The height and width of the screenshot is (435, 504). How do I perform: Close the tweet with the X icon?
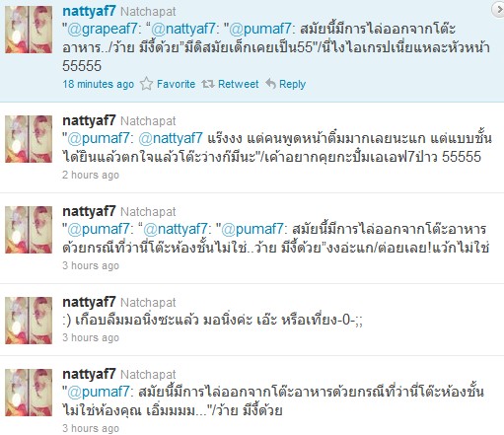click(x=499, y=10)
